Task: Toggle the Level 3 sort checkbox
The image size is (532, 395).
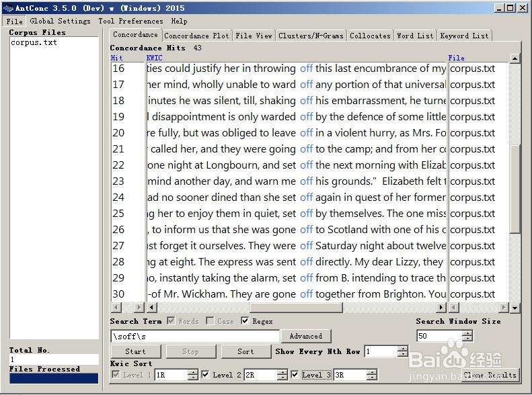Action: pyautogui.click(x=295, y=374)
